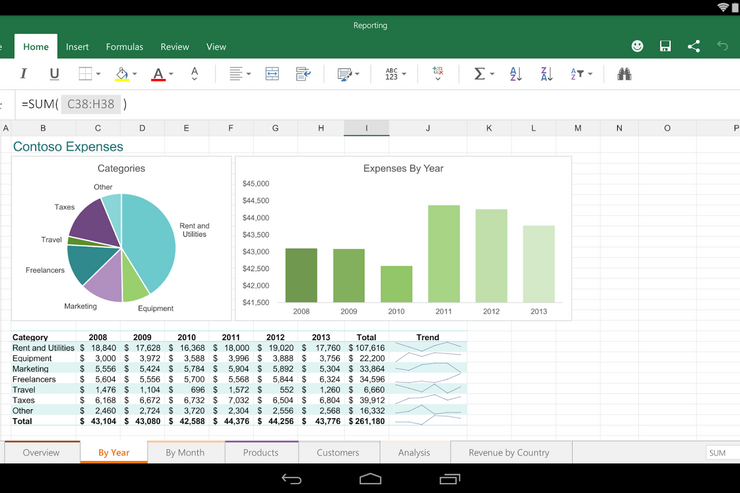Image resolution: width=740 pixels, height=493 pixels.
Task: Toggle wrap text icon
Action: tap(303, 74)
